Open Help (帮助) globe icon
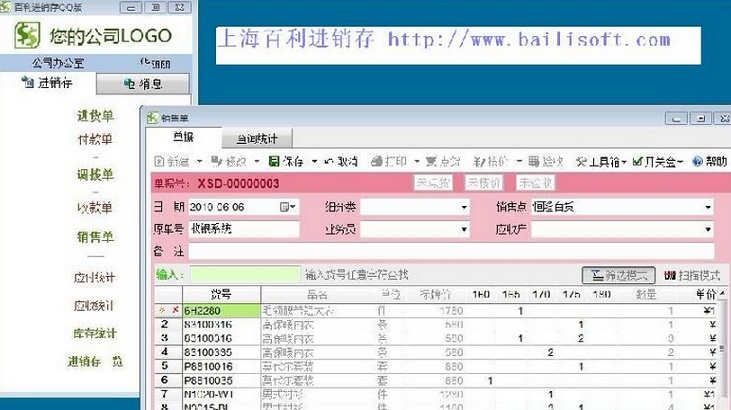Screen dimensions: 731x410 pyautogui.click(x=697, y=161)
